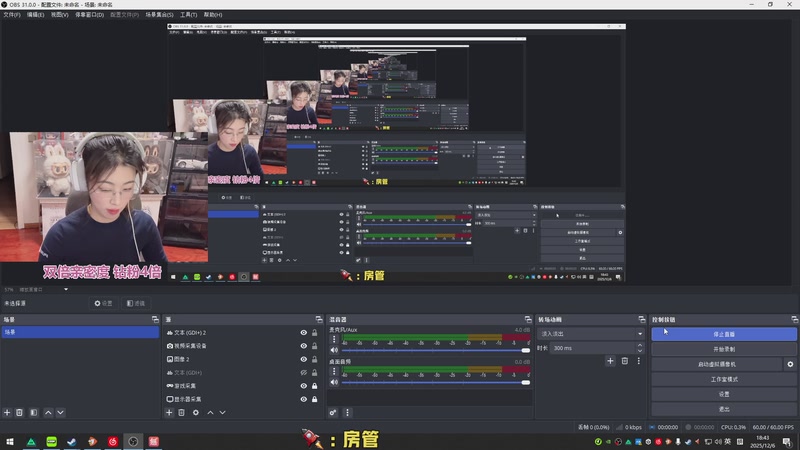This screenshot has width=800, height=450.
Task: Open mixer panel three-dot menu at bottom
Action: 347,412
